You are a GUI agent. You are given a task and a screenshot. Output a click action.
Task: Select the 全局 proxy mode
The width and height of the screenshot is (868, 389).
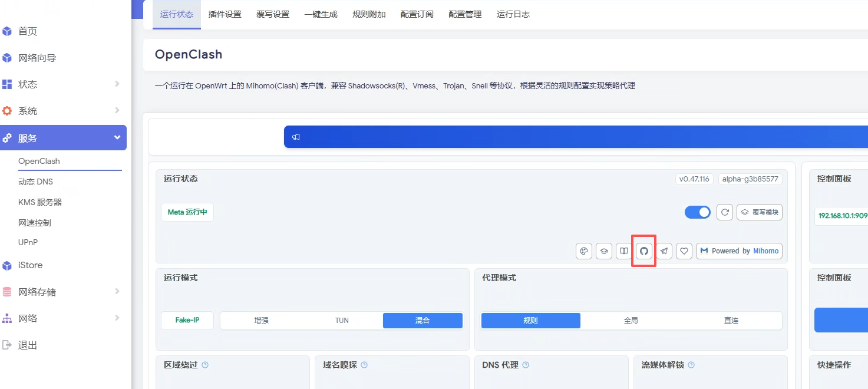pos(631,321)
